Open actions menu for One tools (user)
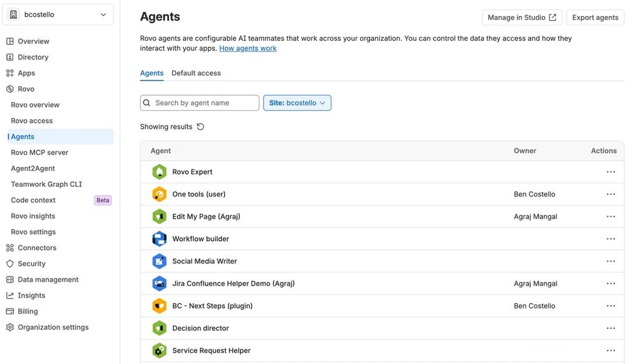The height and width of the screenshot is (364, 637). tap(611, 194)
